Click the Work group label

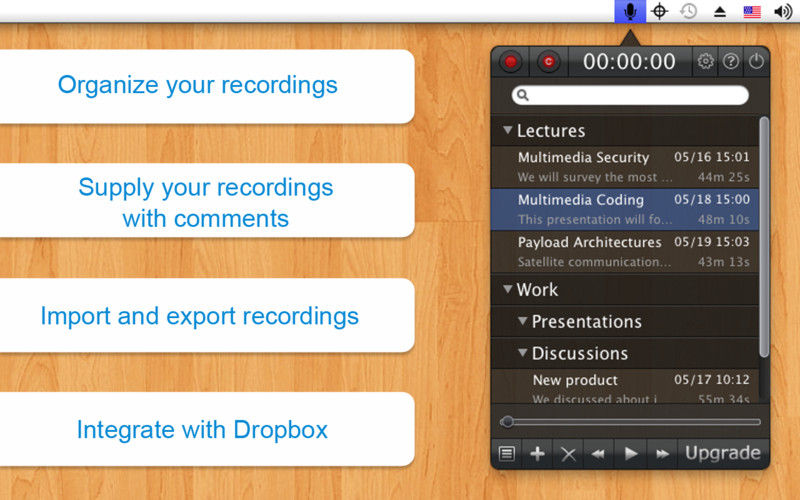537,290
